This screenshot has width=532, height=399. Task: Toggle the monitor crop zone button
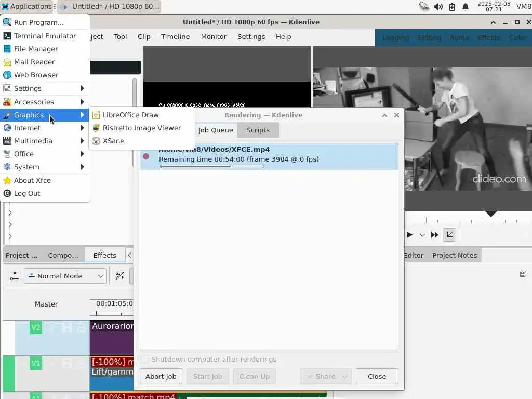pos(449,235)
